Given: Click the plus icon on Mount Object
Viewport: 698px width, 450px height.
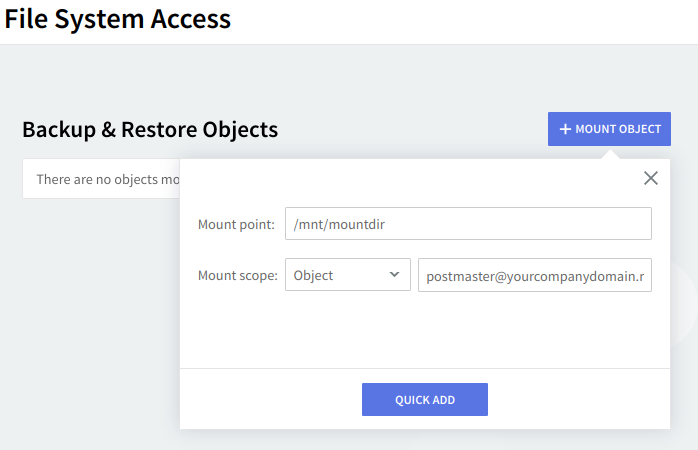Looking at the screenshot, I should pyautogui.click(x=565, y=129).
